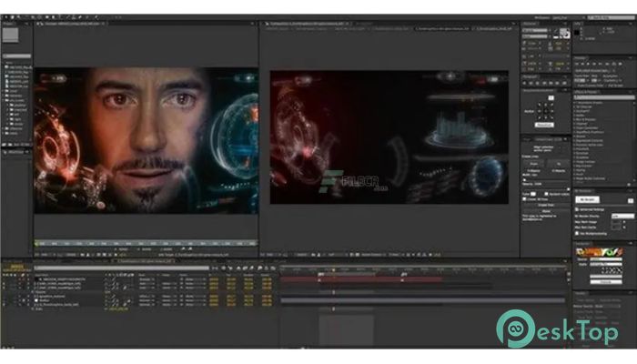The image size is (637, 364).
Task: Expand Color Correction effects category
Action: [x=574, y=128]
